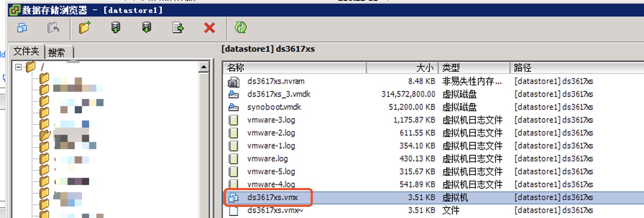Click size value 51,200.00 KB

pos(412,107)
